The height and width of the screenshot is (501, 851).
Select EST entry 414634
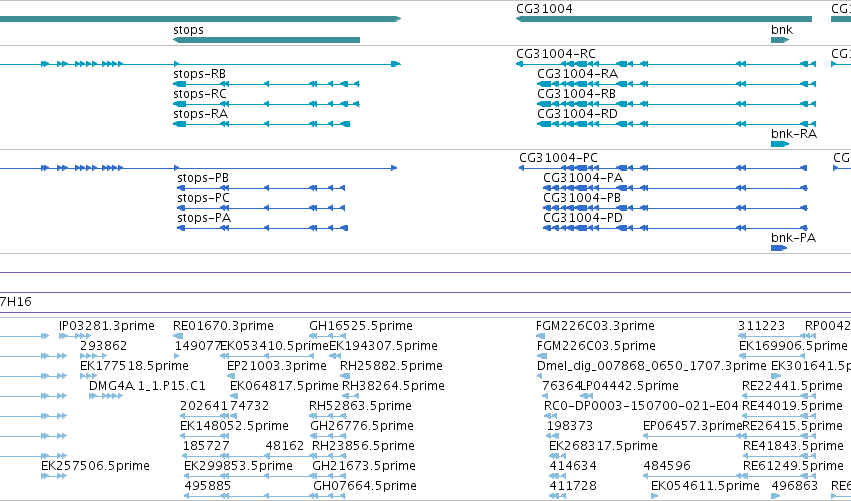point(573,466)
